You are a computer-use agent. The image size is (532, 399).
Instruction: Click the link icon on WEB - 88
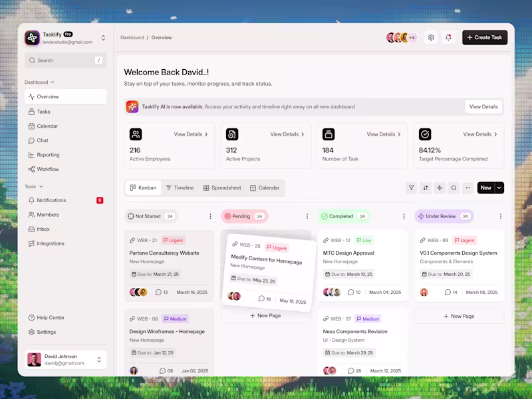pyautogui.click(x=422, y=240)
